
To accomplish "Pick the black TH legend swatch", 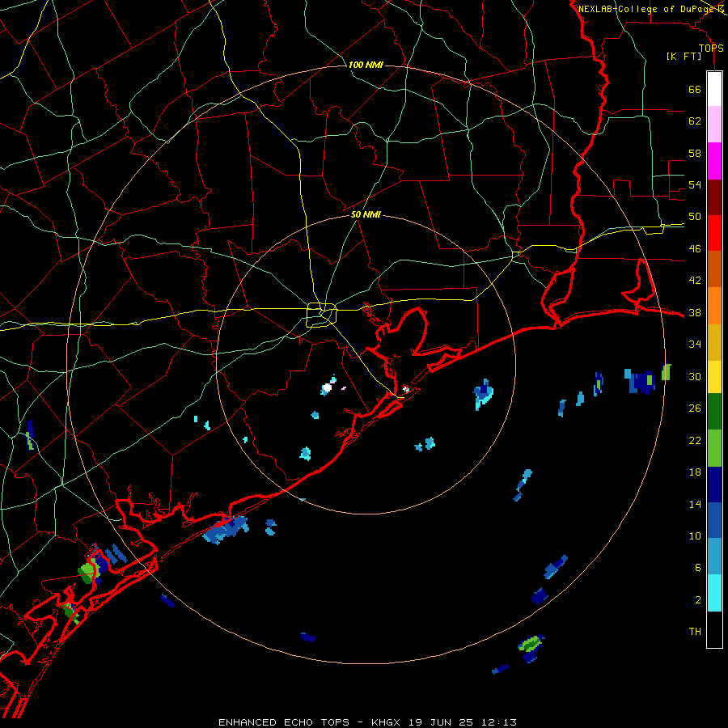I will pyautogui.click(x=714, y=629).
